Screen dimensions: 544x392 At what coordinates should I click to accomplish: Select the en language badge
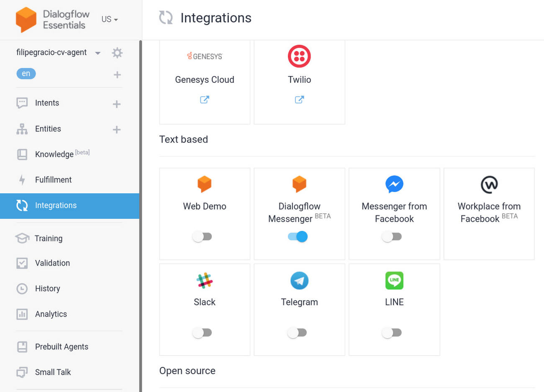point(26,74)
